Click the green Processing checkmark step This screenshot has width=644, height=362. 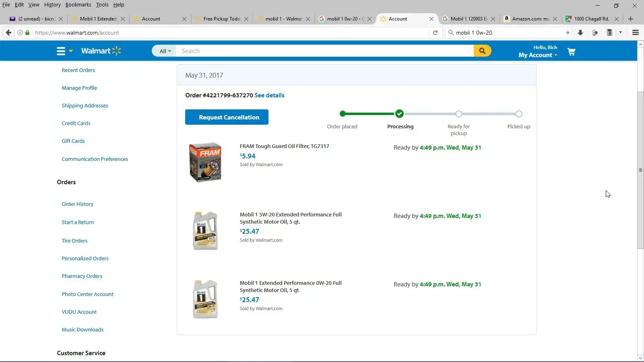point(399,114)
